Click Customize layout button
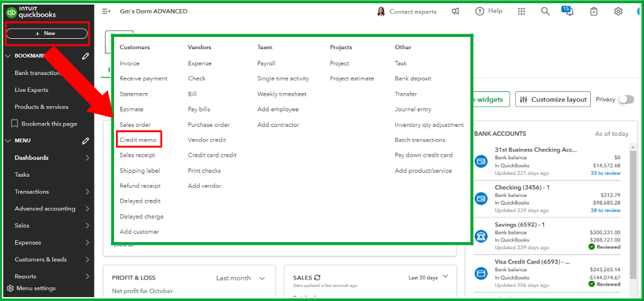 click(x=553, y=100)
